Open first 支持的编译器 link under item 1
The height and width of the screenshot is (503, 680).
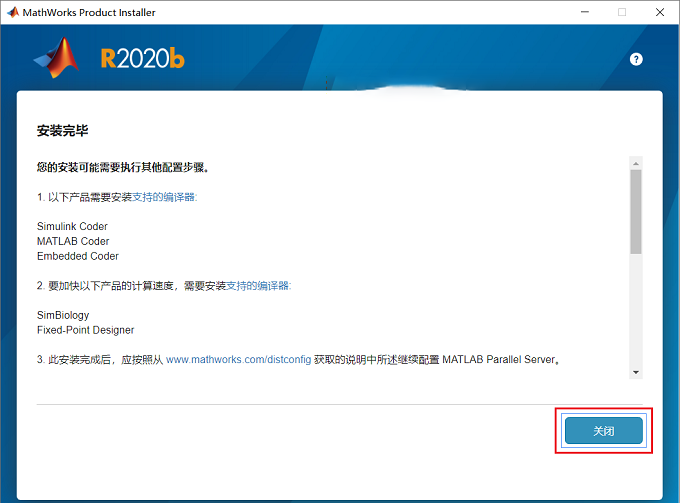tap(163, 197)
